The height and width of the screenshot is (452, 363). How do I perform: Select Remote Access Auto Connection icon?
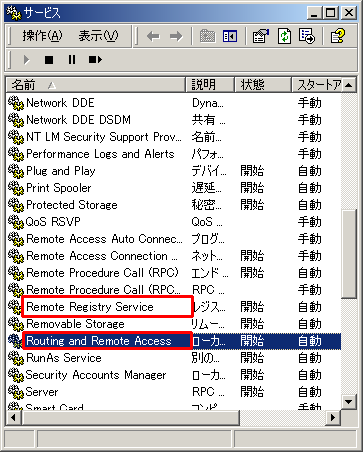point(16,239)
